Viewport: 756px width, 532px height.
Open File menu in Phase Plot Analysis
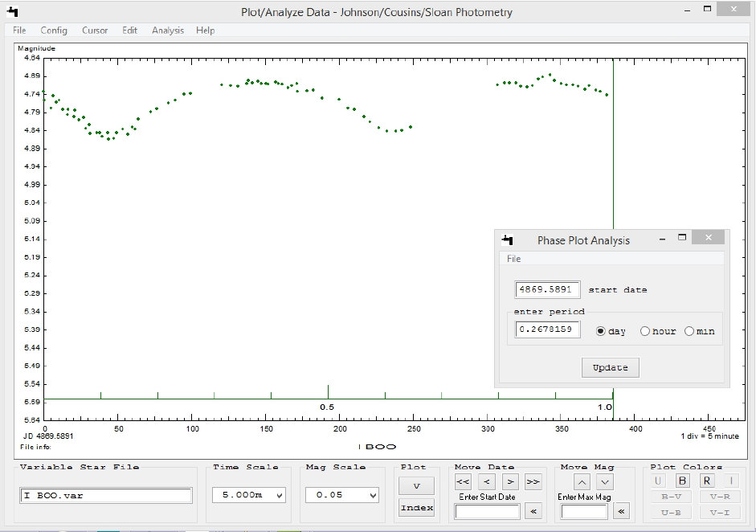click(x=513, y=259)
